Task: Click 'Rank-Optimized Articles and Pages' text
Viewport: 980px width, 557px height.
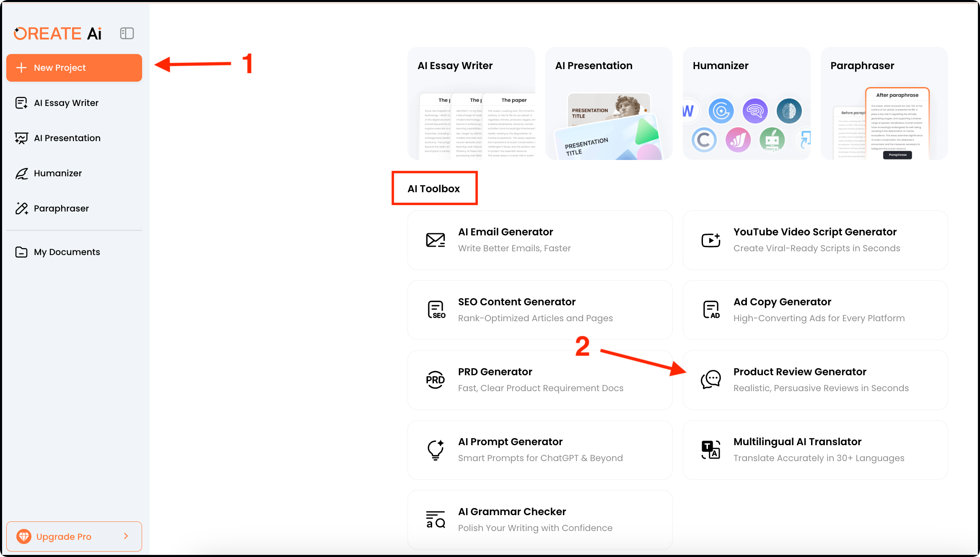Action: click(x=535, y=318)
